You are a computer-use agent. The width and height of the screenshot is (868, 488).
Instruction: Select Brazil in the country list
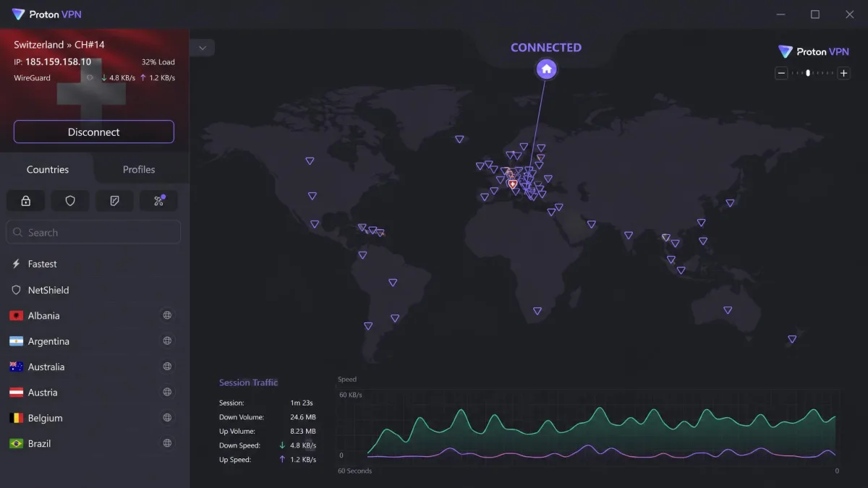tap(94, 443)
